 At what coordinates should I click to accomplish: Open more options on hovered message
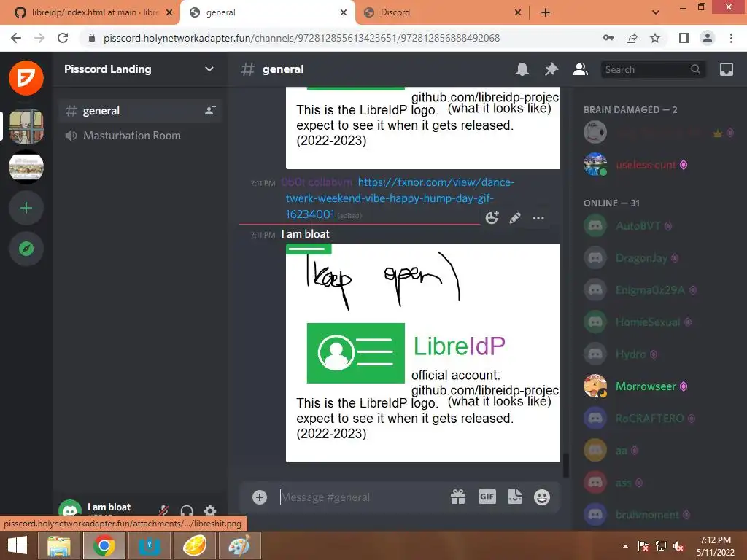click(538, 218)
